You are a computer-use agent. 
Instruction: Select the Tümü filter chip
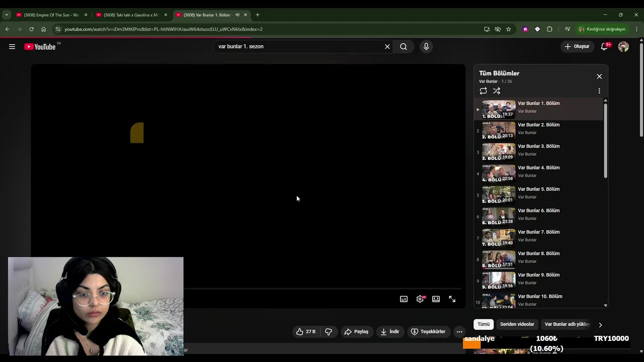coord(484,324)
